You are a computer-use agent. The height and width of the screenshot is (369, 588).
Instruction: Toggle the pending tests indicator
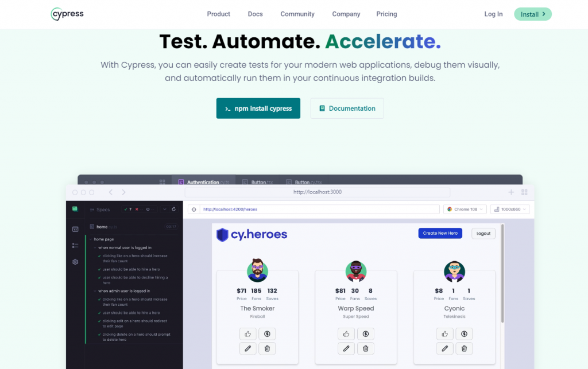pyautogui.click(x=148, y=209)
